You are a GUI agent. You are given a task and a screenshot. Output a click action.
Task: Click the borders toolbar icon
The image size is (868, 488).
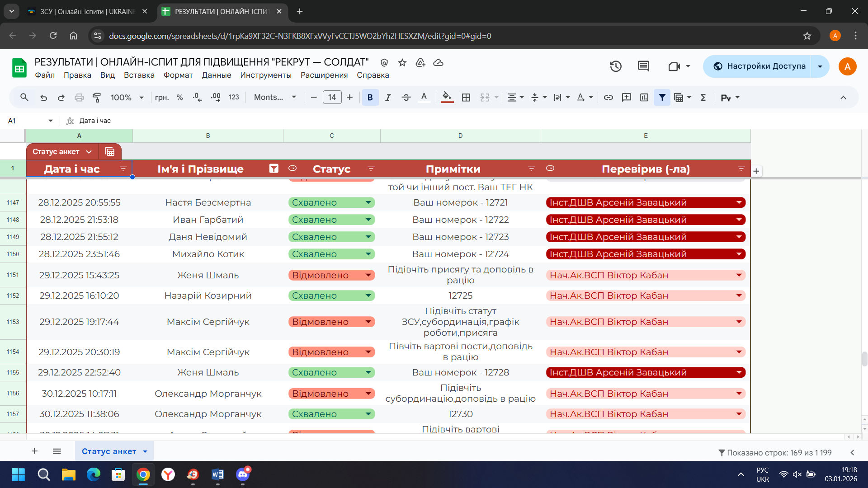pos(466,97)
